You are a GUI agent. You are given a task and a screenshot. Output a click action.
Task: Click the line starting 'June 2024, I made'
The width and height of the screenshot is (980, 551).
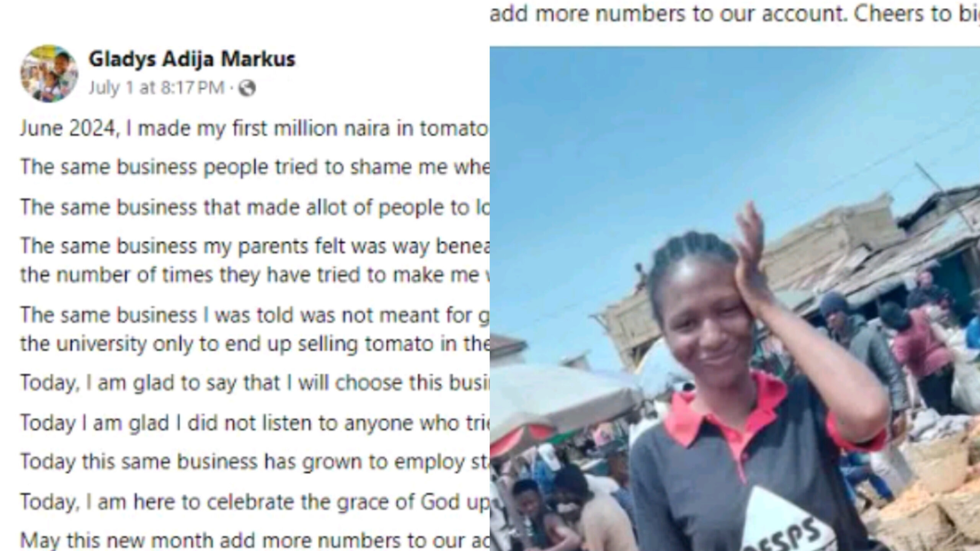click(255, 128)
